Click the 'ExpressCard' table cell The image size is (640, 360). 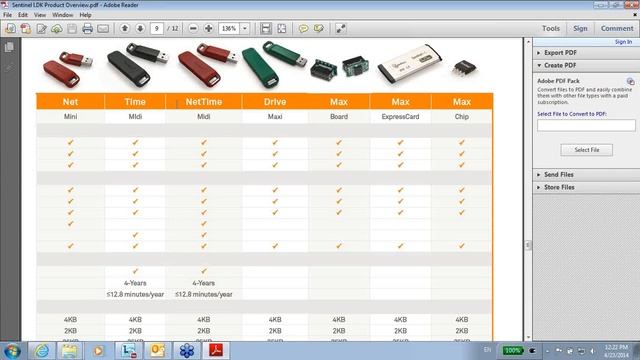(x=400, y=117)
